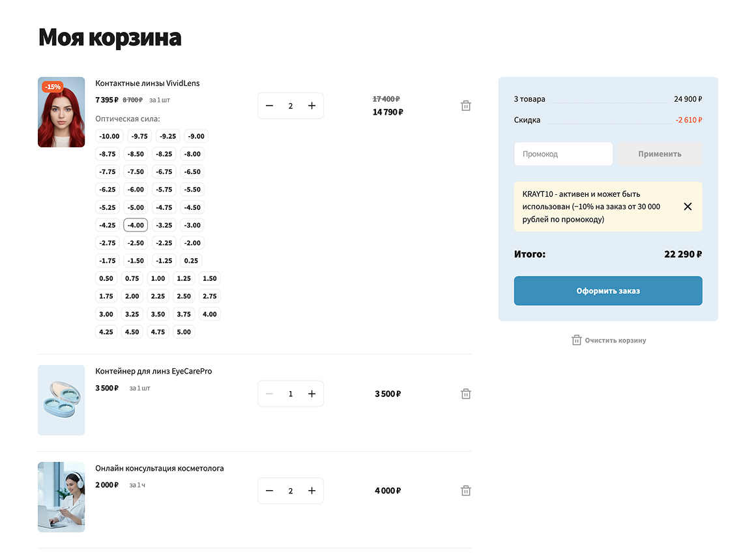Click the trash icon next to 'Очистить корзину'
Image resolution: width=756 pixels, height=554 pixels.
click(576, 340)
